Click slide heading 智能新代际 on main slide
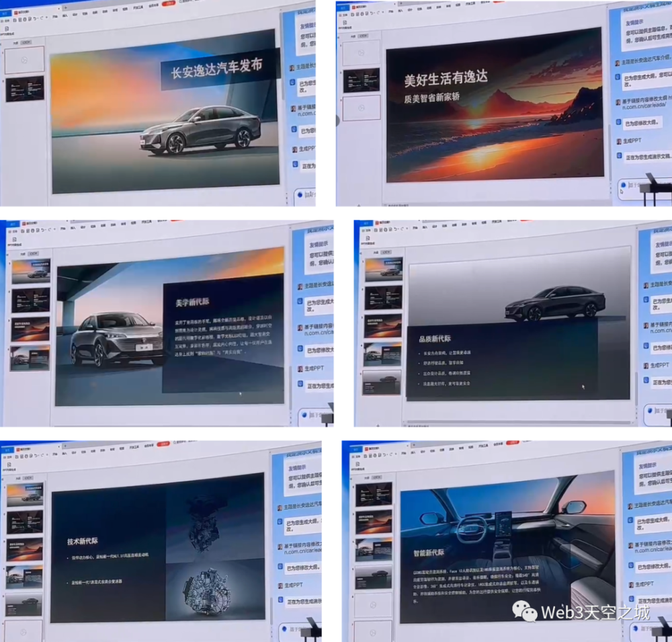Viewport: 672px width, 642px height. (429, 553)
